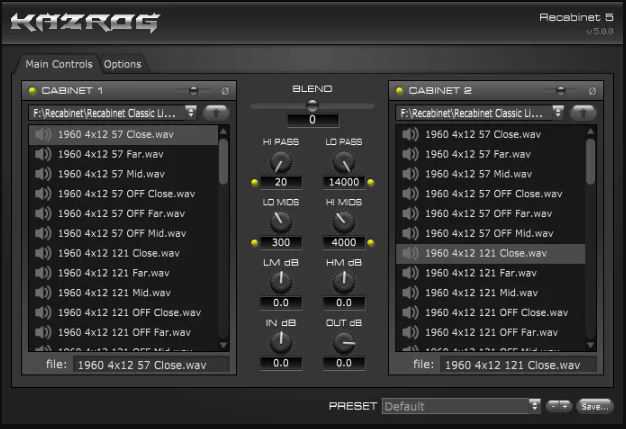Toggle the HI PASS filter LED

(x=254, y=182)
